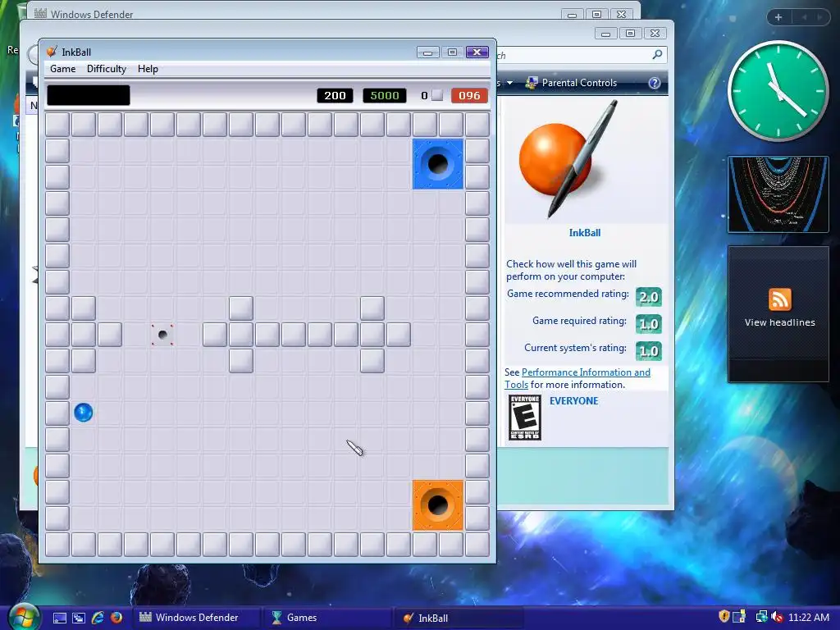Open the Difficulty menu
This screenshot has width=840, height=630.
(106, 69)
